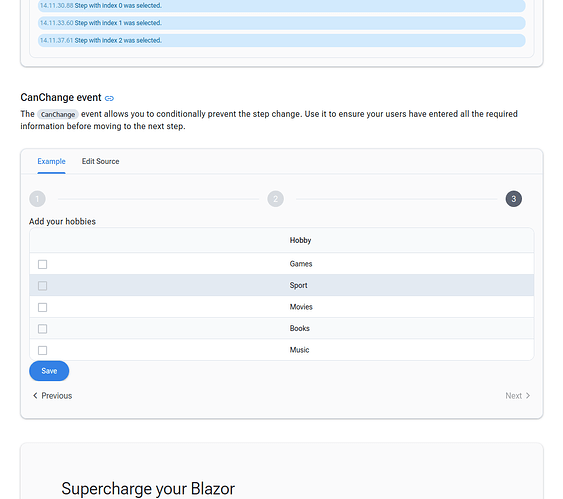Go back with the Previous button
This screenshot has width=563, height=499.
(x=52, y=396)
